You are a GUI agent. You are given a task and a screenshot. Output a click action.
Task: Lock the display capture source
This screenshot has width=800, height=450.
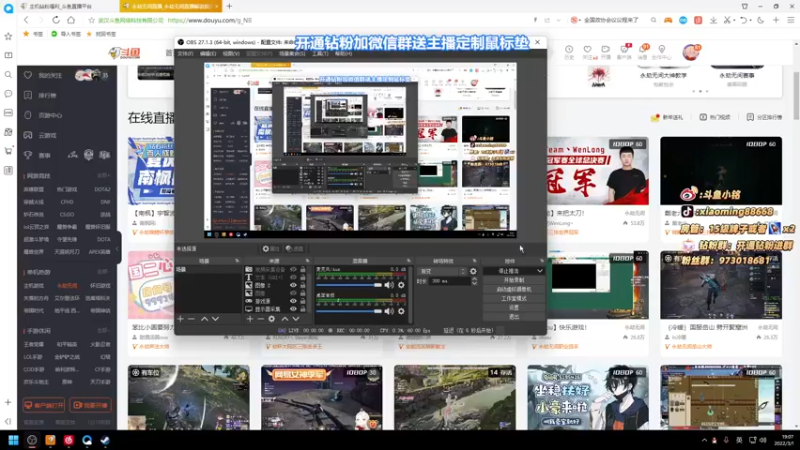pos(303,309)
